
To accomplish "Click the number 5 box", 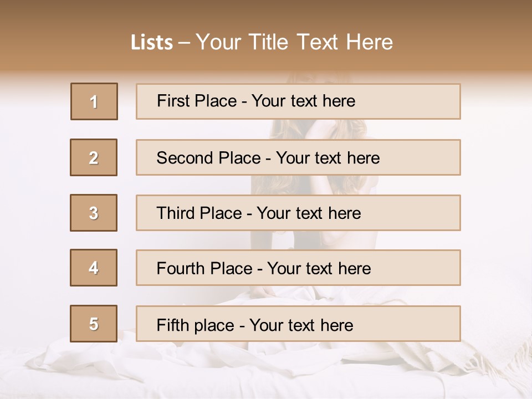I will (x=94, y=323).
